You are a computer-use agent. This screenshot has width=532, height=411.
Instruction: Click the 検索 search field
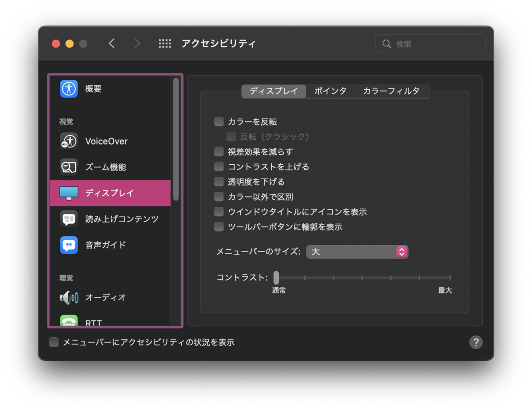point(430,44)
